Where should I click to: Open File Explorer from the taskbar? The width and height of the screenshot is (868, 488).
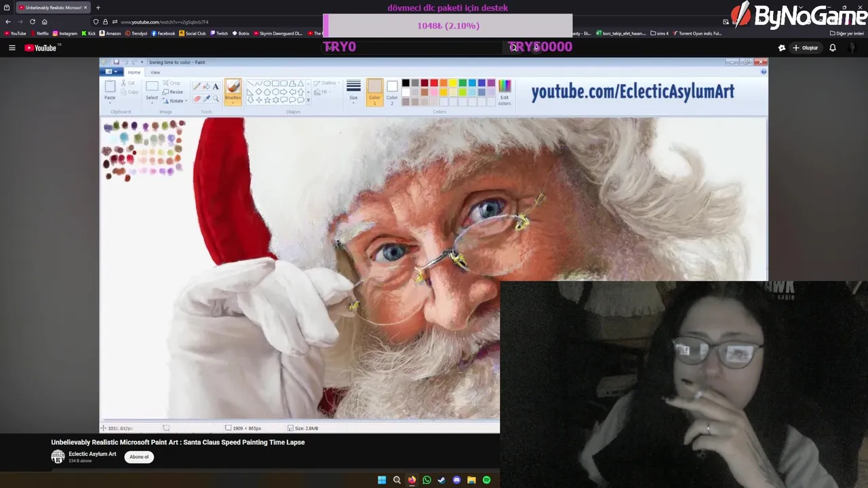pos(471,480)
